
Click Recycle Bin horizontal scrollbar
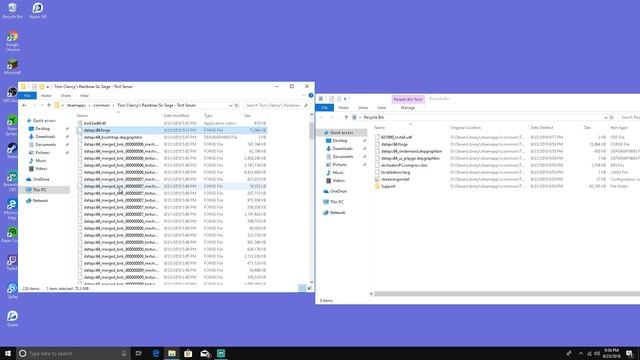pos(507,293)
